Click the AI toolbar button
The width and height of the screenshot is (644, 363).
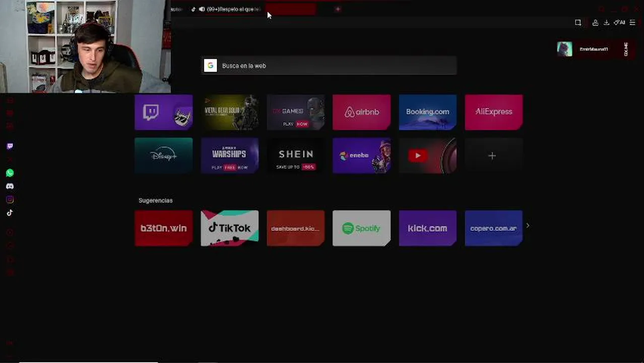[619, 22]
